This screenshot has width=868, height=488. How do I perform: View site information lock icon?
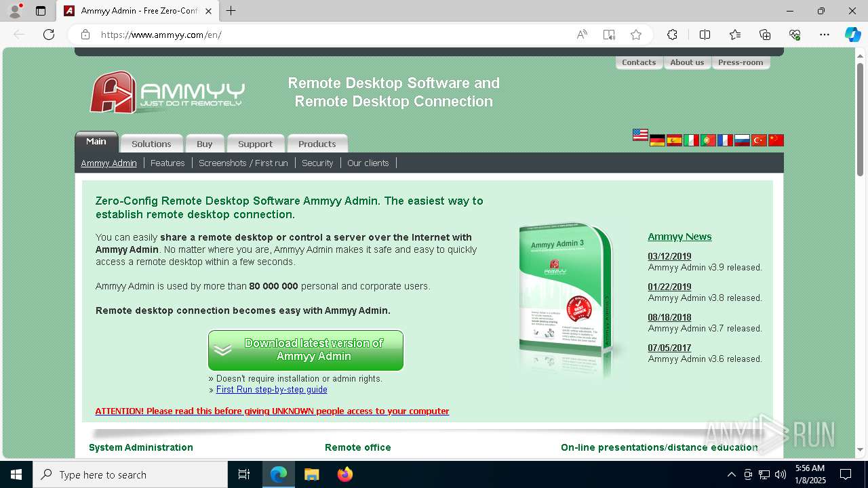pos(85,35)
